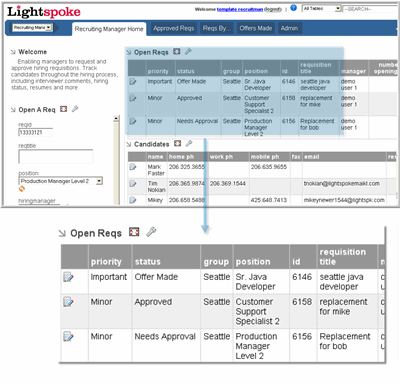Wrench icon in the enlarged Open Reqs callout

151,232
